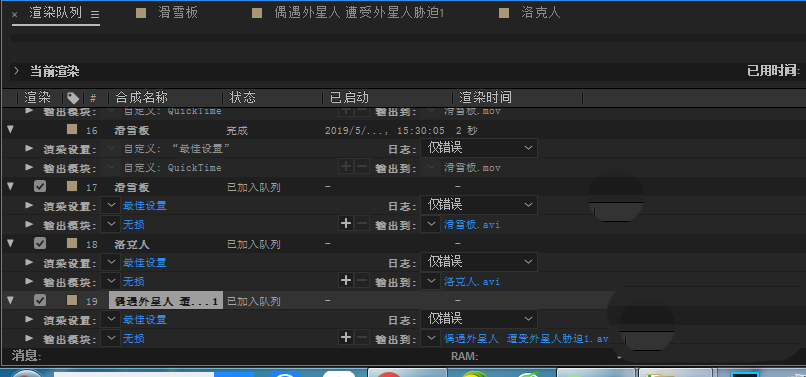Collapse render item 18 洛克人
This screenshot has width=806, height=377.
pos(10,243)
